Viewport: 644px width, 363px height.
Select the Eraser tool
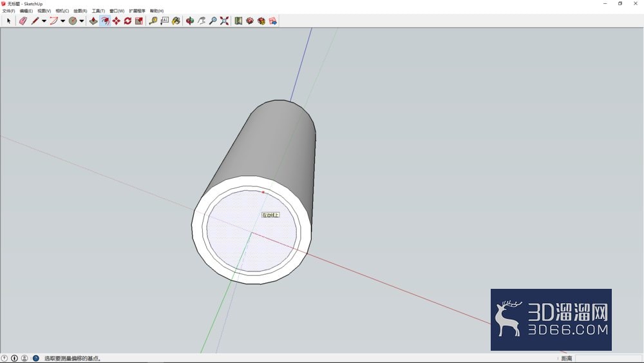click(x=23, y=21)
